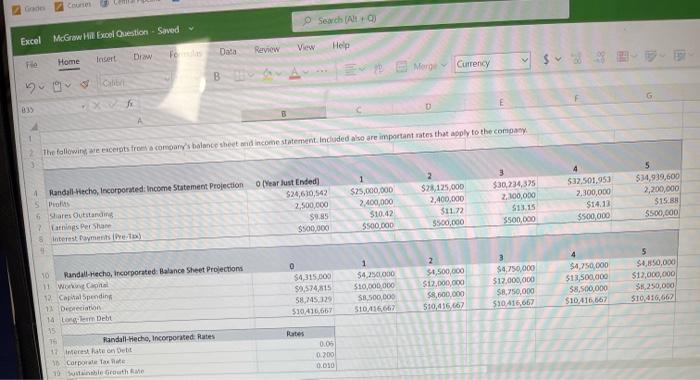The width and height of the screenshot is (700, 380).
Task: Click the Sustainable Growth Rate label
Action: pyautogui.click(x=105, y=372)
